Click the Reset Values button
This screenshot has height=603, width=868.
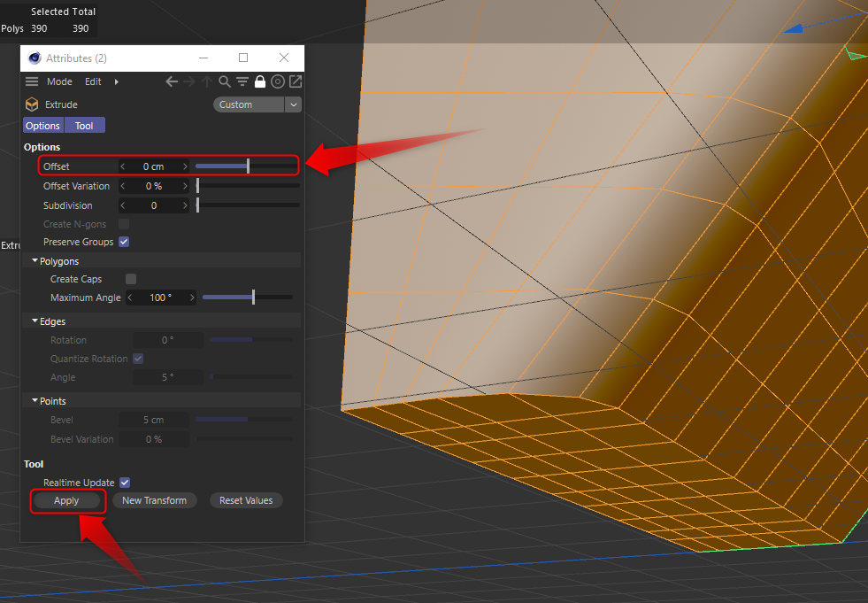[x=245, y=500]
